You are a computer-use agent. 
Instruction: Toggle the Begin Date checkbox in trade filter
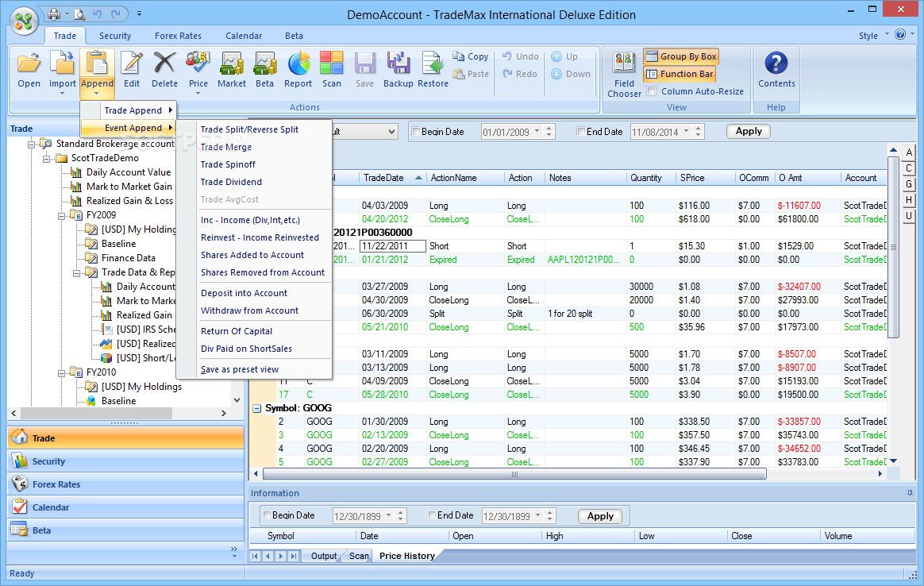pos(416,132)
